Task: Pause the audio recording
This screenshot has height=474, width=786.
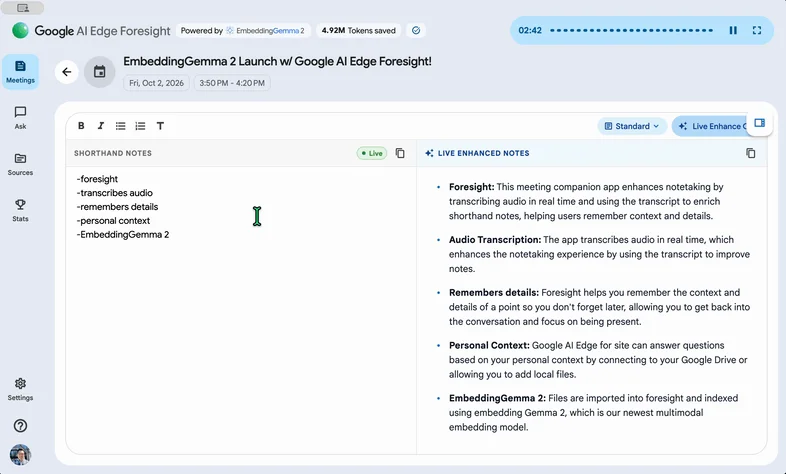Action: point(733,31)
